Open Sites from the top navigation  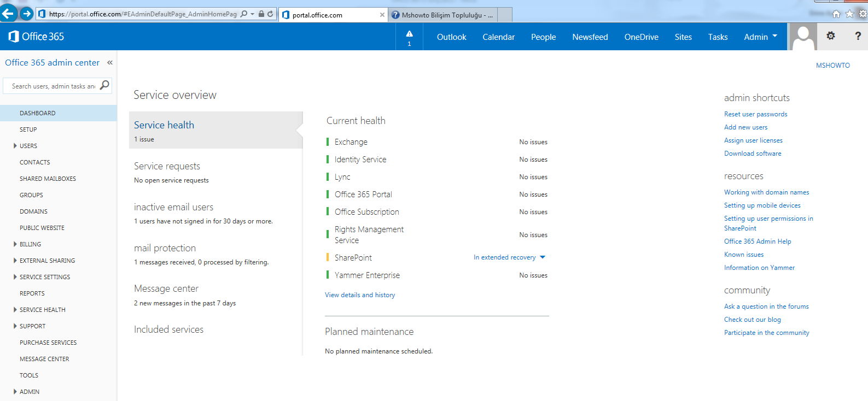coord(683,37)
